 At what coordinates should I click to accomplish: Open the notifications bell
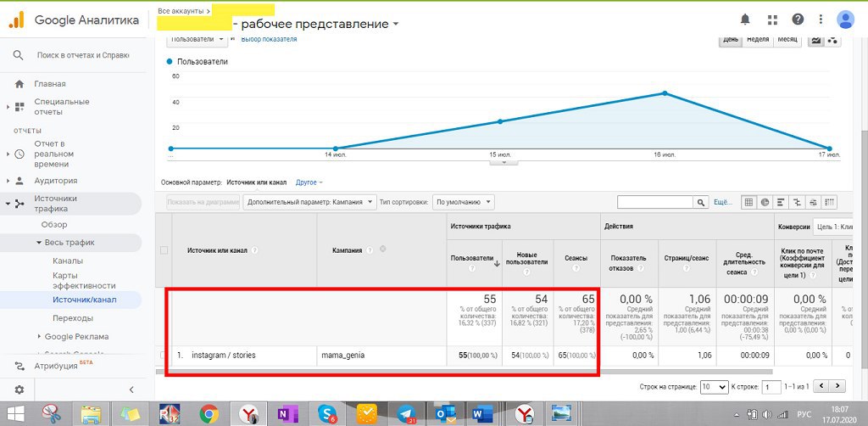tap(745, 20)
